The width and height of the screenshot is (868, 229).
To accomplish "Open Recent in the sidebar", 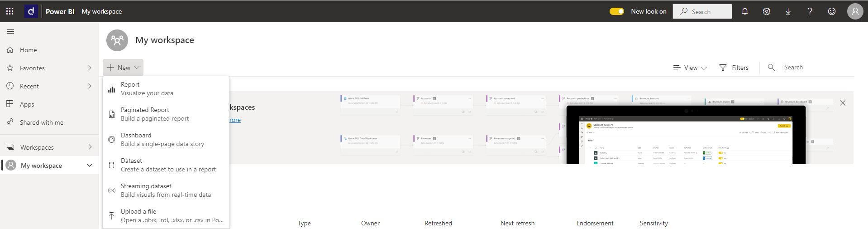I will (x=49, y=86).
